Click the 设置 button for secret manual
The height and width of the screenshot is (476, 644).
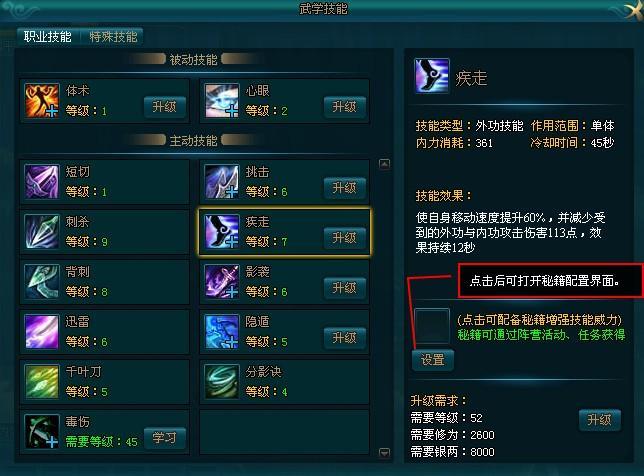(433, 360)
